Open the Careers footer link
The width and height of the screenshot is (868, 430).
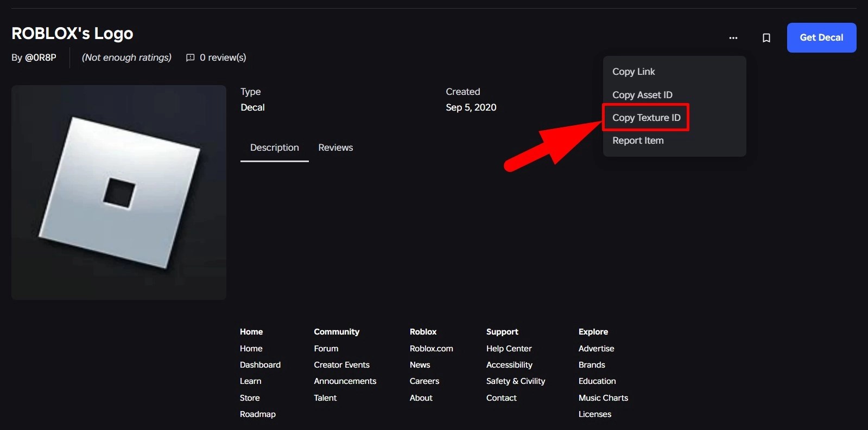coord(425,381)
